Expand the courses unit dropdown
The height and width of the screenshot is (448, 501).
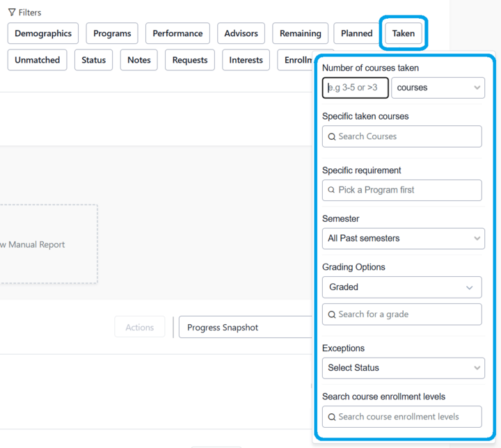(x=438, y=88)
